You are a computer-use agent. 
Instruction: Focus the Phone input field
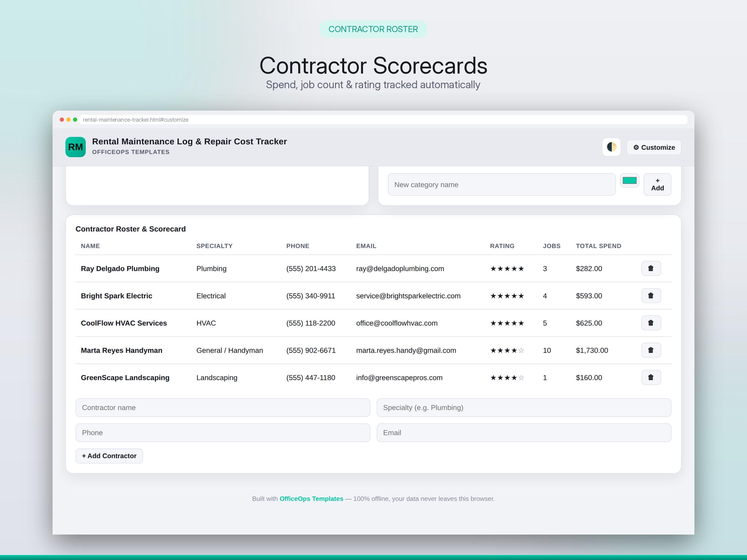[x=222, y=433]
